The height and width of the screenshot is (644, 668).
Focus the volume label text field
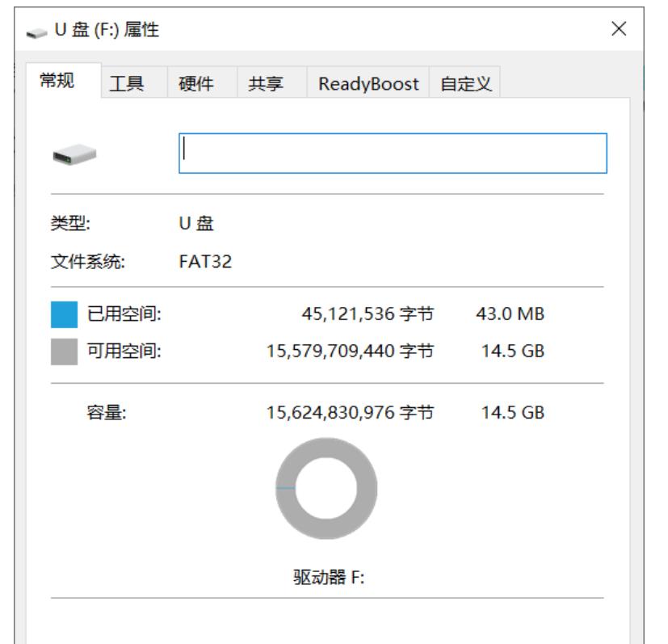(x=392, y=154)
